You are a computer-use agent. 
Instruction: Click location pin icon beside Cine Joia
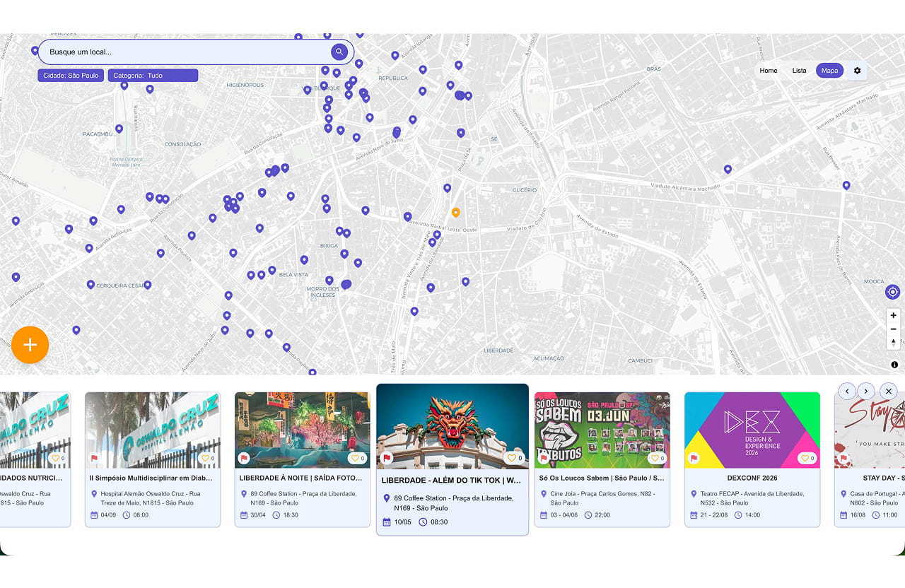pyautogui.click(x=544, y=494)
